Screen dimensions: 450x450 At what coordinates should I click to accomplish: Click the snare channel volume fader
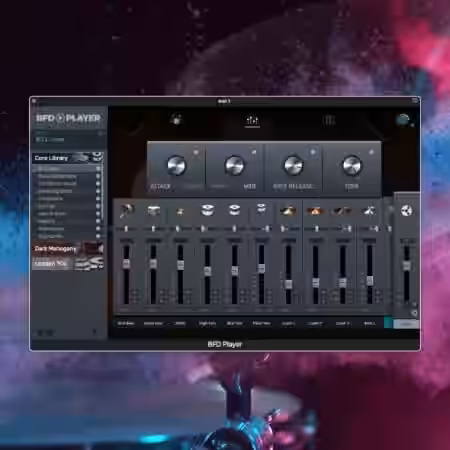click(x=153, y=264)
